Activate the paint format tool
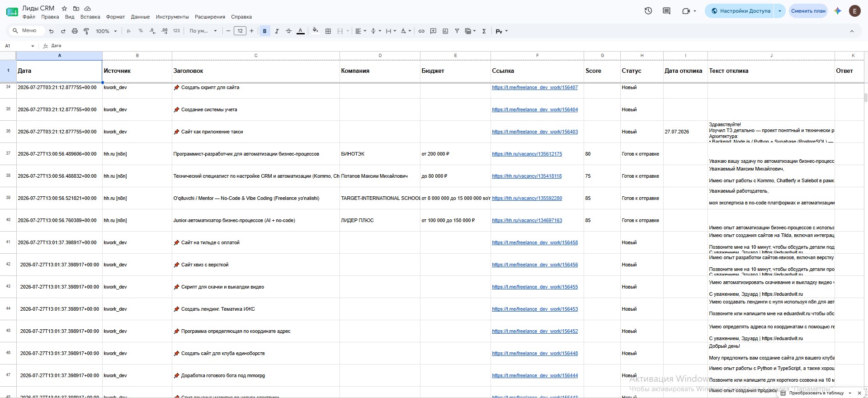Image resolution: width=868 pixels, height=398 pixels. click(x=86, y=31)
